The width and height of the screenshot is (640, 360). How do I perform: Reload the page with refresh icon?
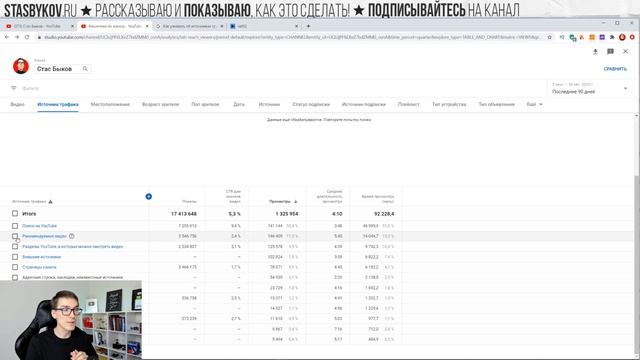pos(27,37)
